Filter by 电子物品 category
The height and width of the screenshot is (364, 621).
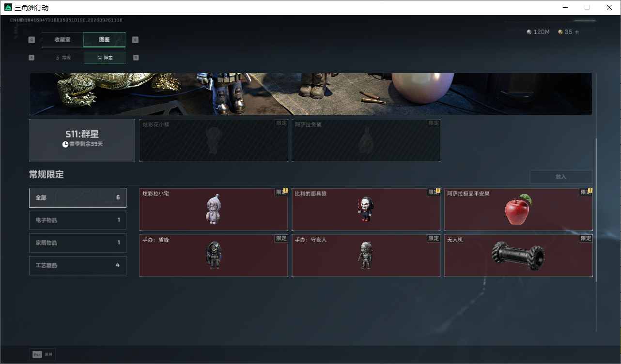tap(78, 220)
